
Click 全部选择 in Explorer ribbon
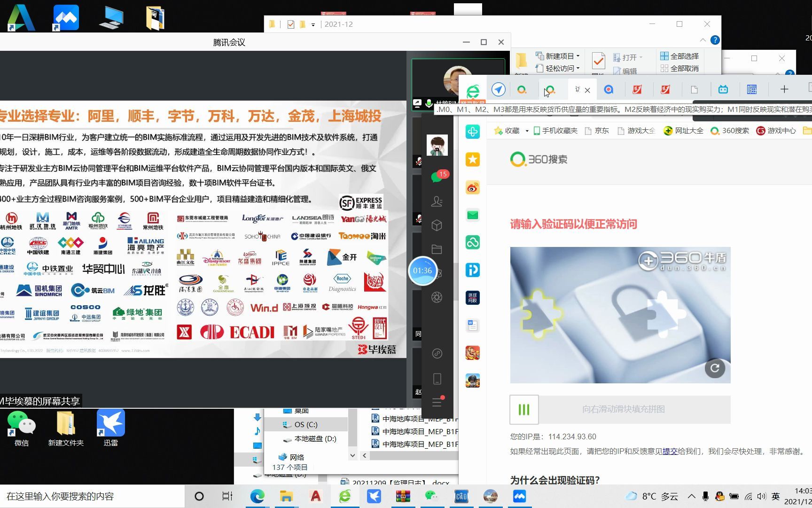[679, 56]
